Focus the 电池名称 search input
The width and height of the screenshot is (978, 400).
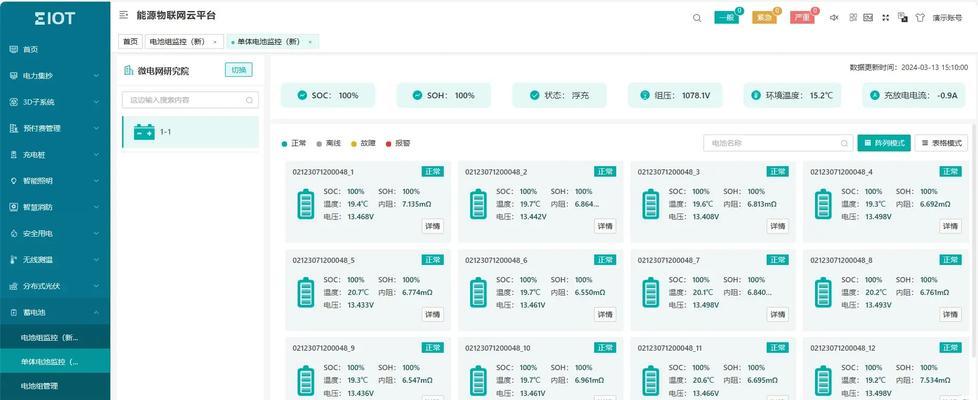click(778, 143)
